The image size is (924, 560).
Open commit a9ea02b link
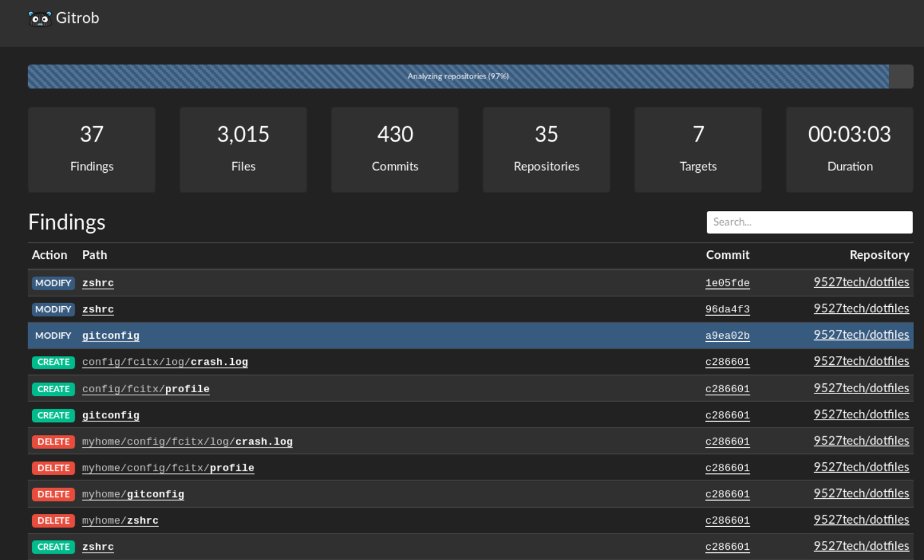click(727, 335)
